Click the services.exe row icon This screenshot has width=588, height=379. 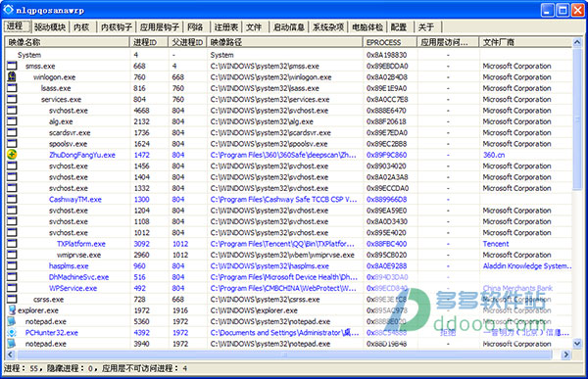[12, 99]
